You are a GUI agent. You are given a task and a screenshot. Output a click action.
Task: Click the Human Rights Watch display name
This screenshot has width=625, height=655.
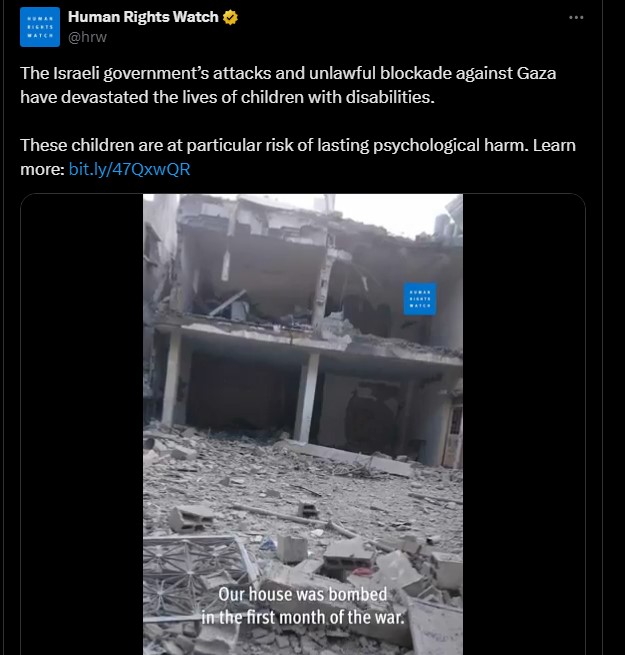click(x=143, y=17)
